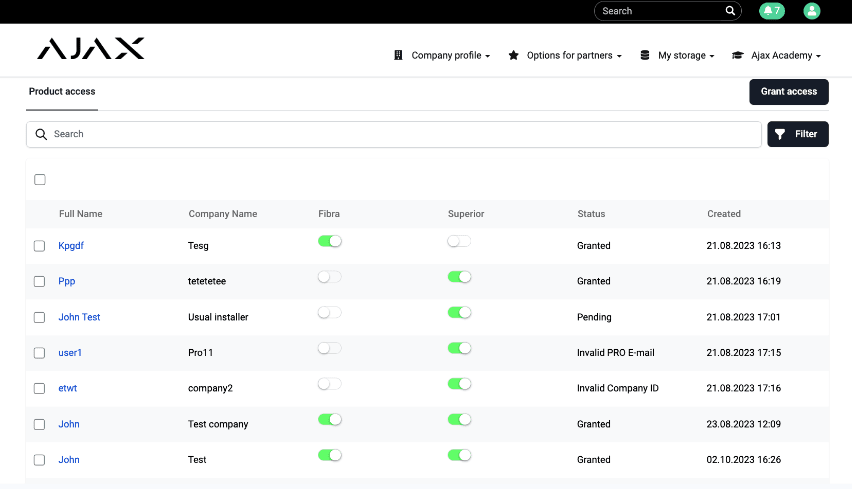Image resolution: width=852 pixels, height=489 pixels.
Task: Click the graduation cap icon beside Ajax Academy
Action: (x=738, y=56)
